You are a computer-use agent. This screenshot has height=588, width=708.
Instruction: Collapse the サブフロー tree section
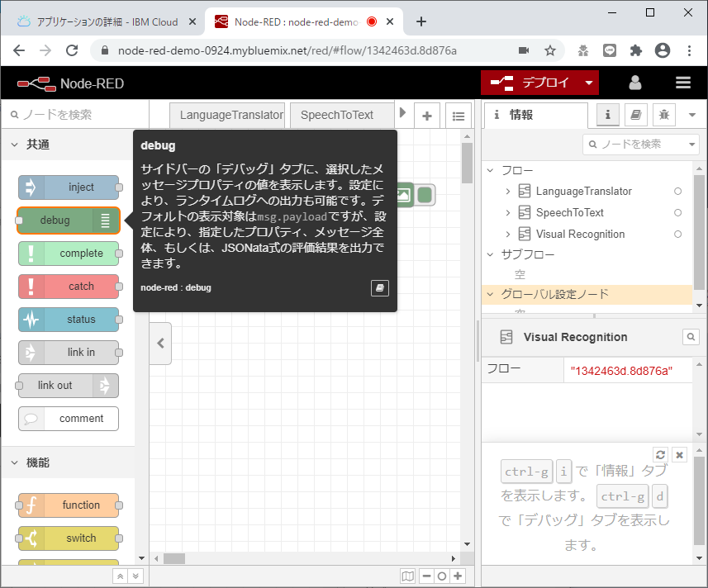coord(491,254)
